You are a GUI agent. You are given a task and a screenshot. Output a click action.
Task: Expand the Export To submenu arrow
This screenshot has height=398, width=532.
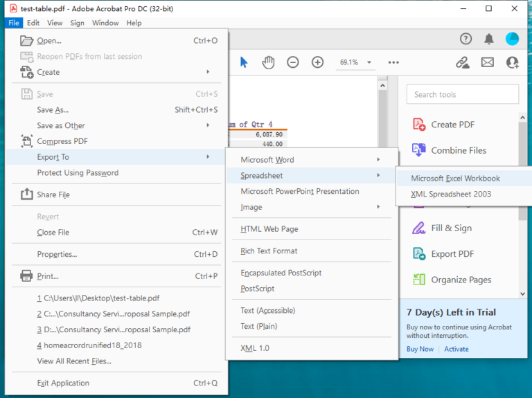tap(208, 156)
